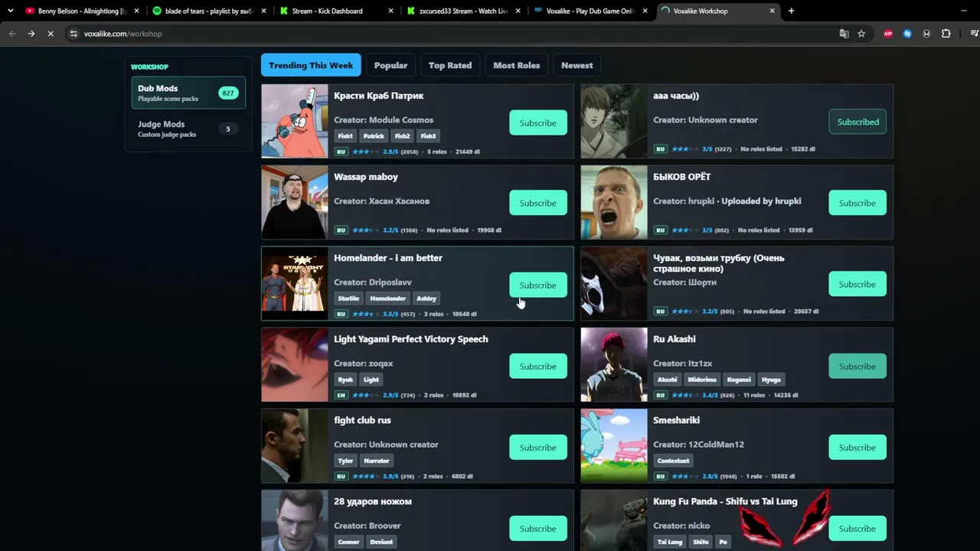
Task: Click the browser forward arrow
Action: pyautogui.click(x=31, y=34)
